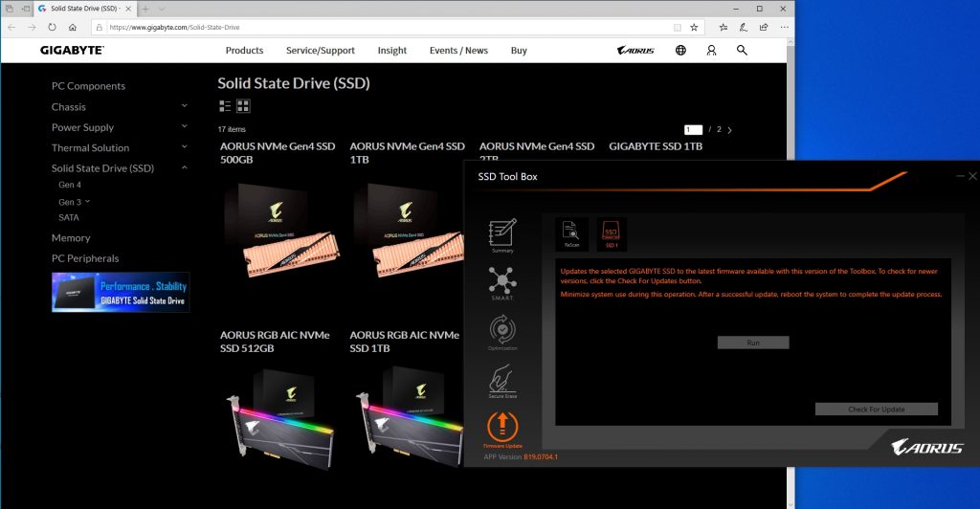
Task: Select SATA subcategory
Action: pos(69,217)
